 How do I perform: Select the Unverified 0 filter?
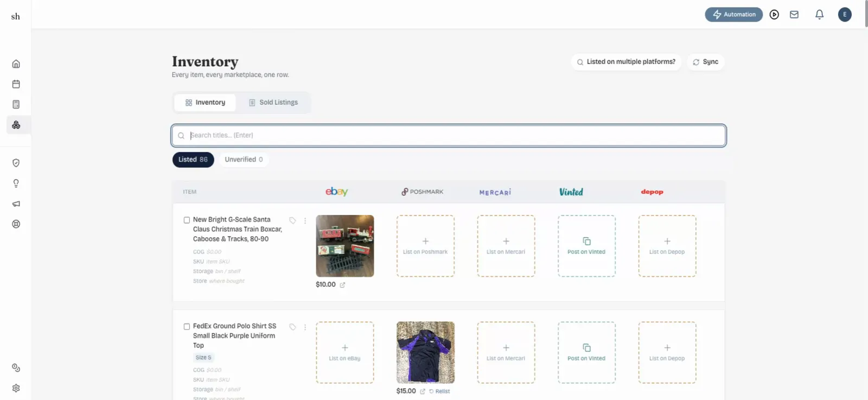[x=244, y=160]
